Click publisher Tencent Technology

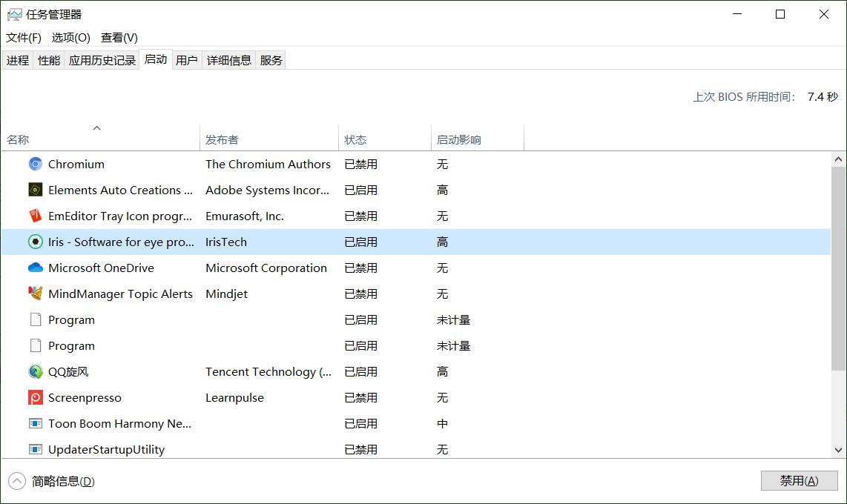tap(268, 372)
